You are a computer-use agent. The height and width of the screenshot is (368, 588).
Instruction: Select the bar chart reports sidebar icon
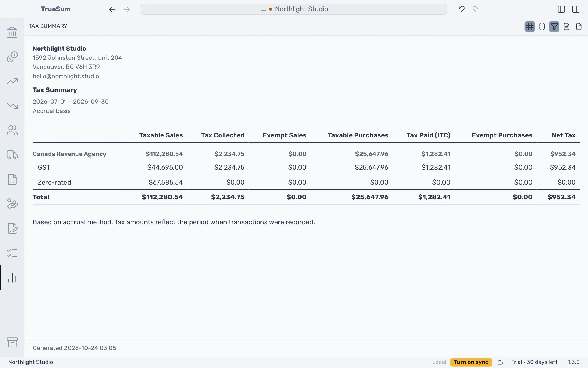pyautogui.click(x=12, y=278)
